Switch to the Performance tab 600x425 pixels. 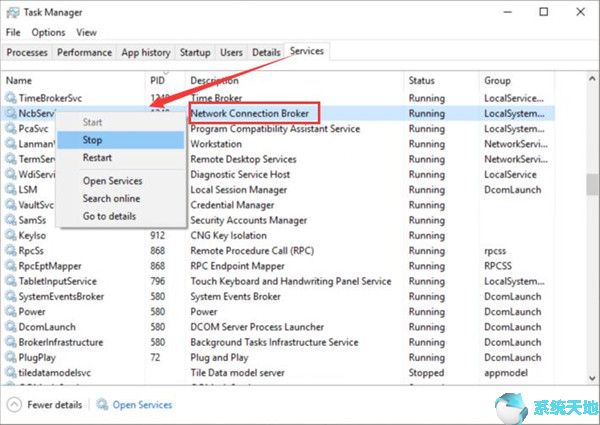[x=84, y=52]
